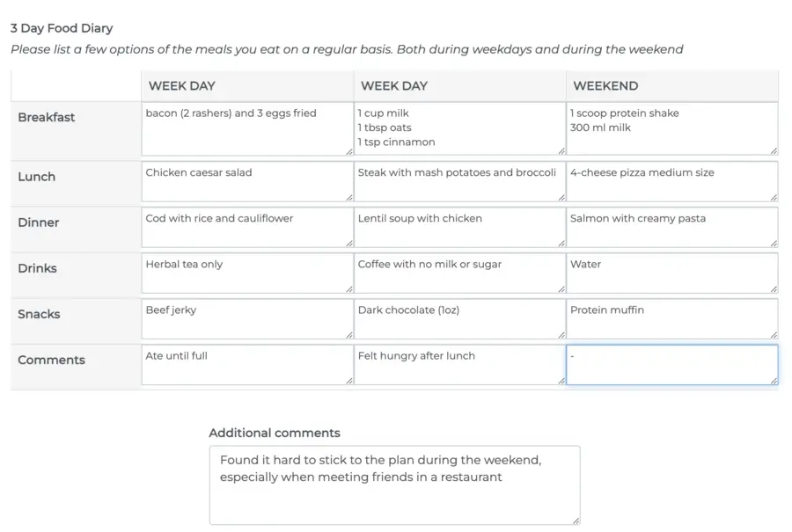Click the Cod with rice dinner field
This screenshot has width=792, height=532.
(x=247, y=228)
